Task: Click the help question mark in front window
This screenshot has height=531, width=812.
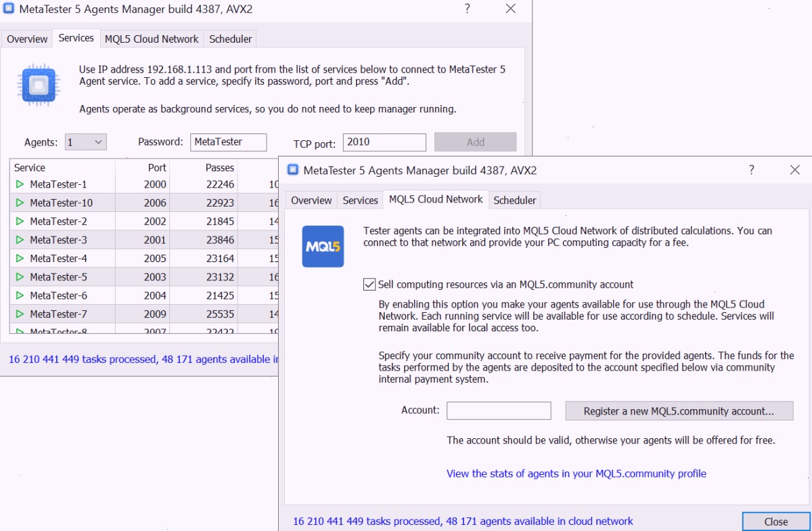Action: coord(751,170)
